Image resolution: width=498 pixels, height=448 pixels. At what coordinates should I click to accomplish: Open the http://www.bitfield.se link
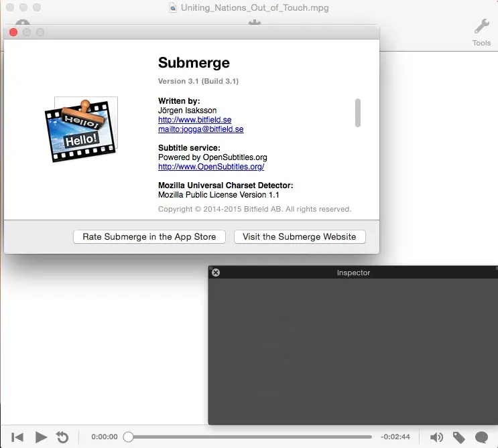194,120
